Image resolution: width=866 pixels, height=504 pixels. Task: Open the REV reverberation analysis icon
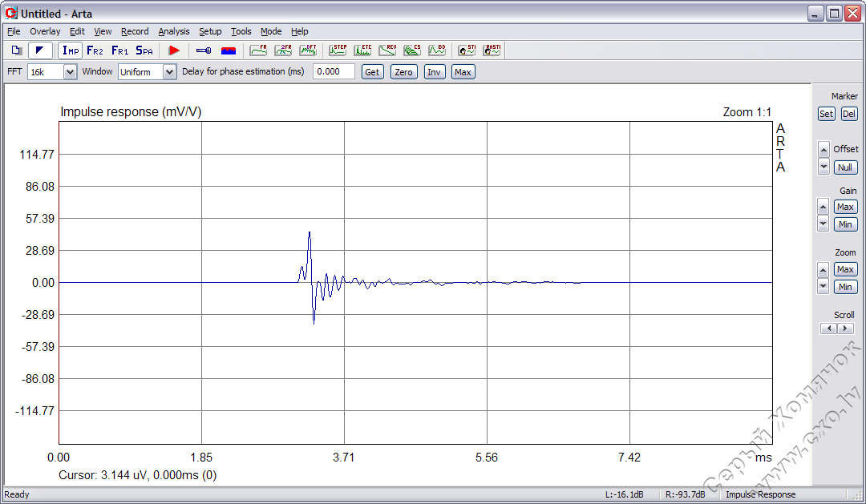pos(387,50)
